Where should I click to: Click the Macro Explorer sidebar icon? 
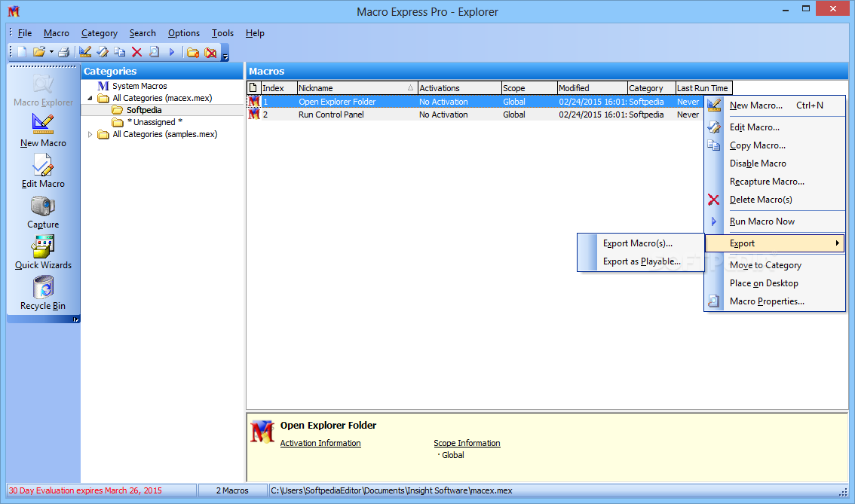pyautogui.click(x=43, y=90)
